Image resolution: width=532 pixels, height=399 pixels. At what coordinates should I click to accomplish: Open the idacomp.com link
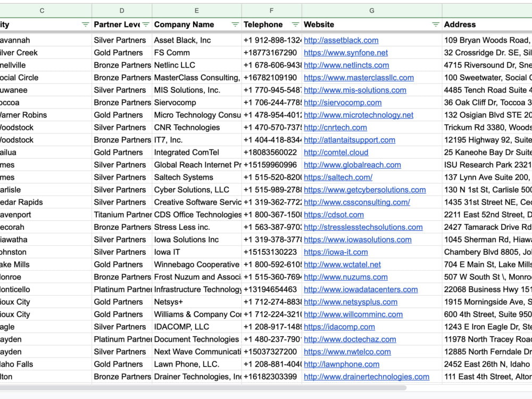(339, 327)
